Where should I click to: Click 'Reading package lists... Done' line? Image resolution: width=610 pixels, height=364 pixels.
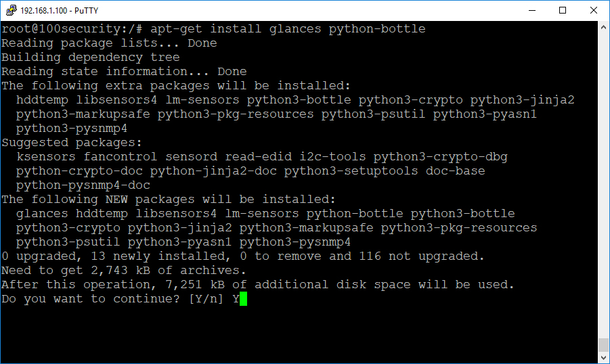point(109,43)
